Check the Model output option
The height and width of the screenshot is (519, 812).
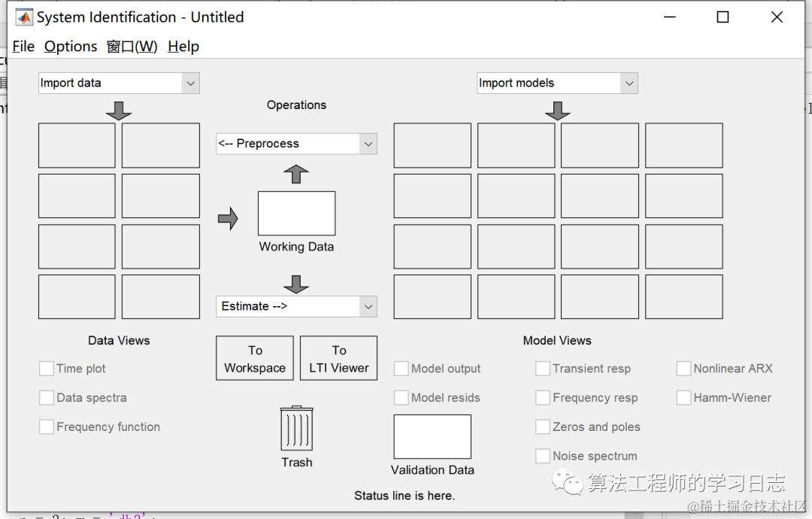(x=401, y=369)
